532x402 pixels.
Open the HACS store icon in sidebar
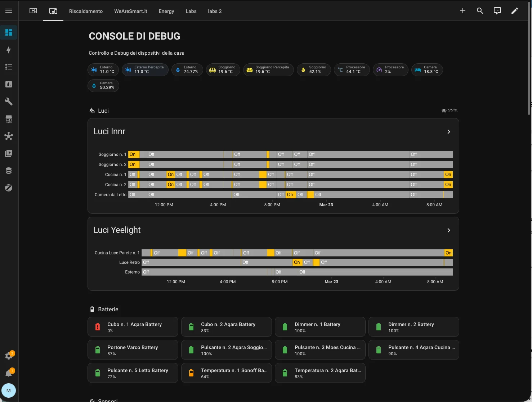(9, 119)
